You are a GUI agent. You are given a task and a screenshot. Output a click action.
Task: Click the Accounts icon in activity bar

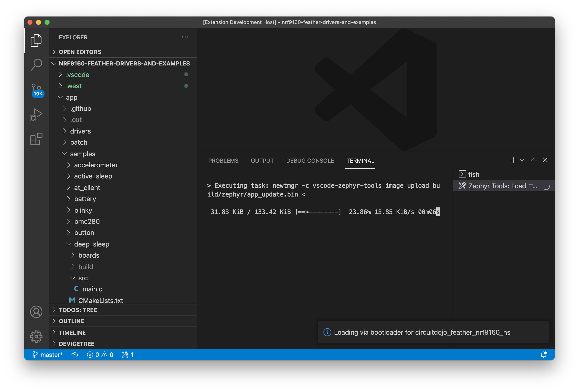[36, 312]
